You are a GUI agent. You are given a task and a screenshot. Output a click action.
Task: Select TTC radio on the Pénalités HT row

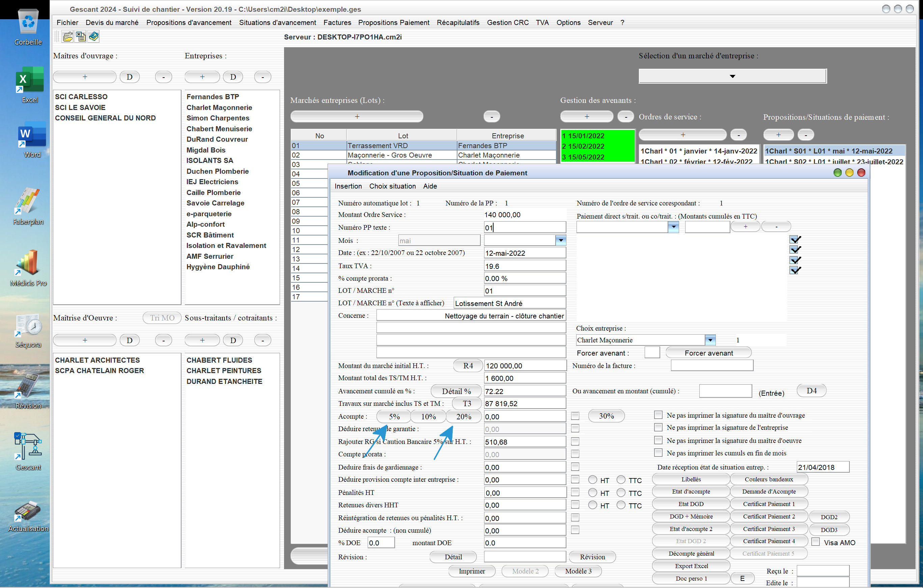coord(621,493)
